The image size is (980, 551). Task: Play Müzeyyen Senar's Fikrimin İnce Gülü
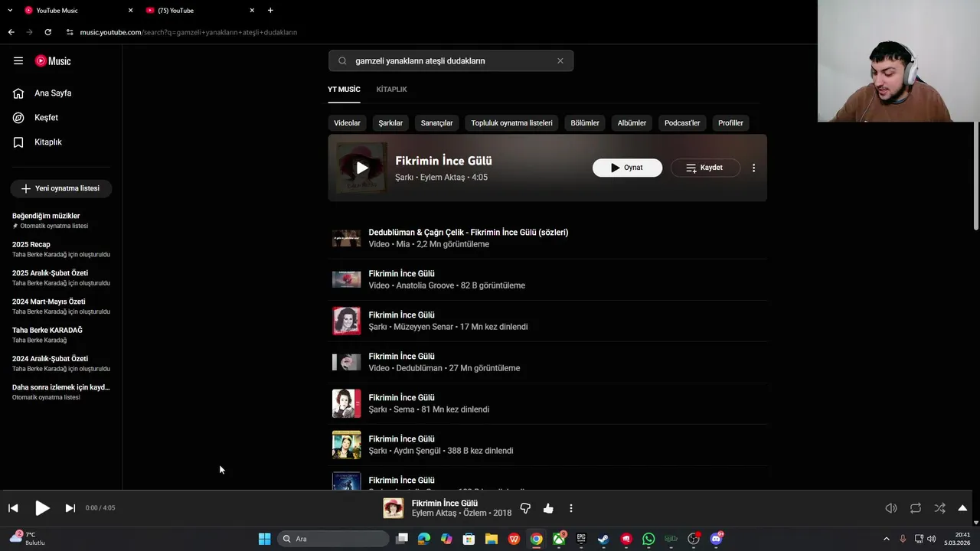click(547, 321)
